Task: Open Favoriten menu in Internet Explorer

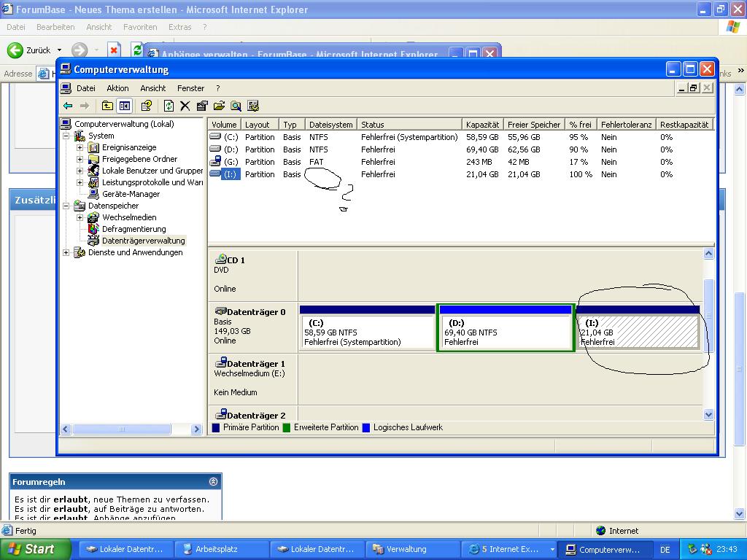Action: (x=140, y=27)
